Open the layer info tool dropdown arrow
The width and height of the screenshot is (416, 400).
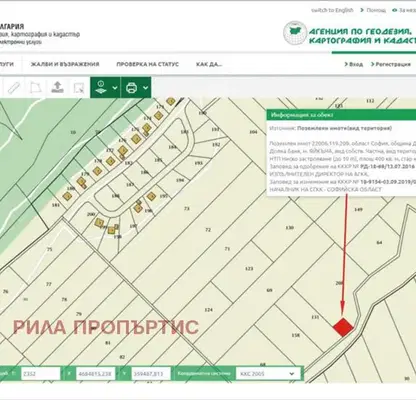pos(115,88)
